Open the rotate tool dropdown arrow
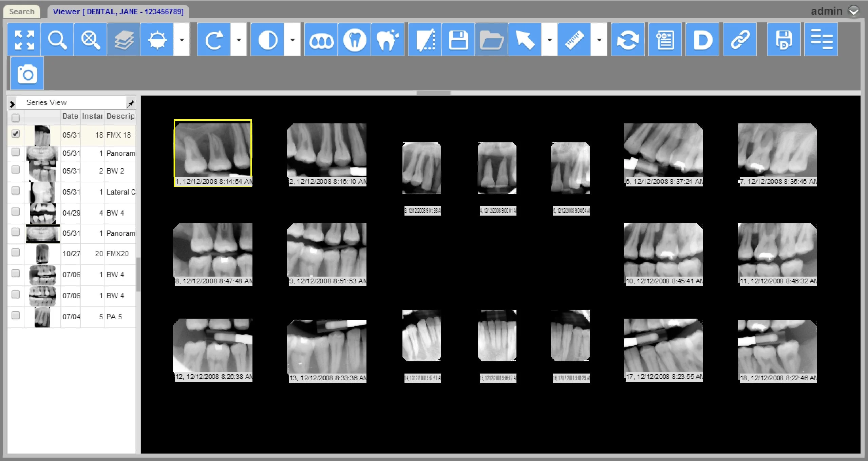The height and width of the screenshot is (461, 868). coord(239,40)
